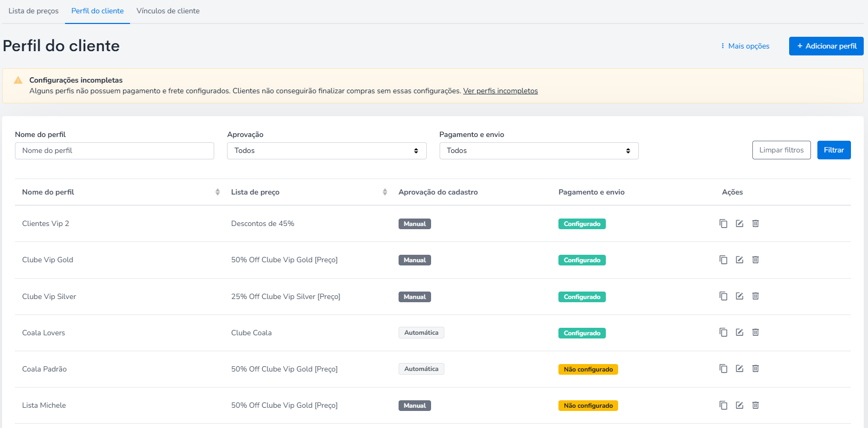Viewport: 868px width, 428px height.
Task: Open the Ver perfis incompletos link
Action: 500,91
